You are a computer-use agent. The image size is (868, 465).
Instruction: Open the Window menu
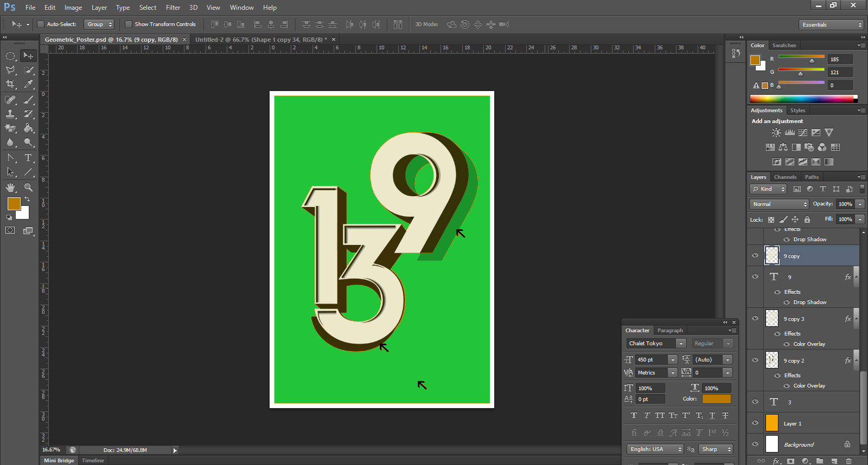click(241, 8)
